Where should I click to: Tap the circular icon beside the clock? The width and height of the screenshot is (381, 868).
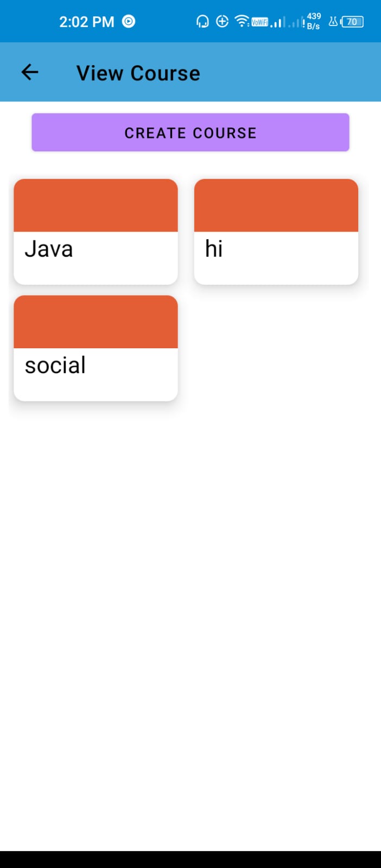coord(129,22)
